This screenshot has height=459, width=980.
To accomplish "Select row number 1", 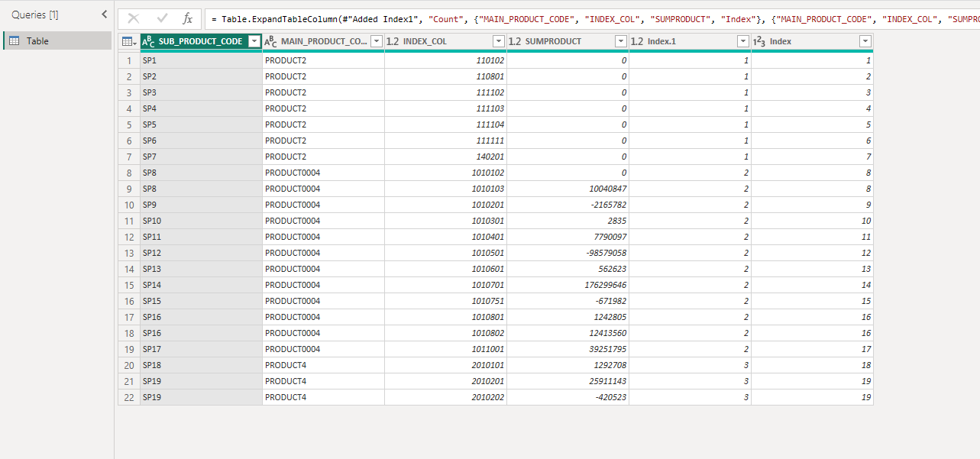I will tap(129, 60).
